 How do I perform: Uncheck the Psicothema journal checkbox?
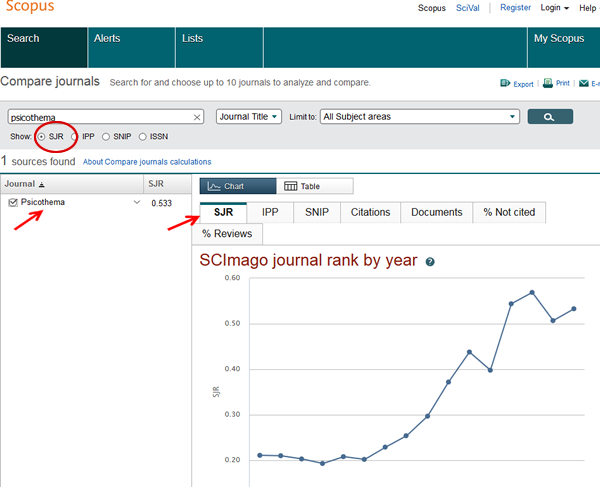13,203
